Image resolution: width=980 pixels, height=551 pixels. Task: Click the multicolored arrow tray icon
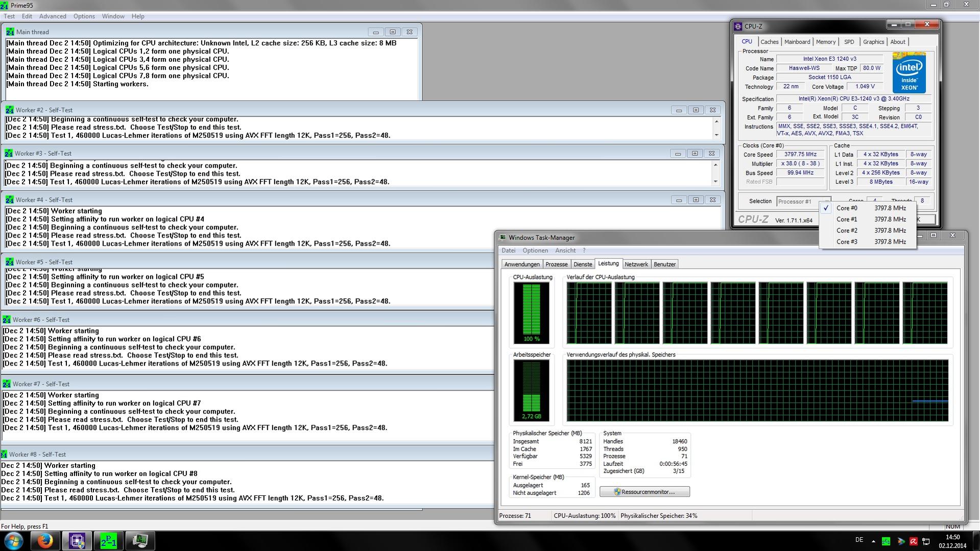pos(900,541)
